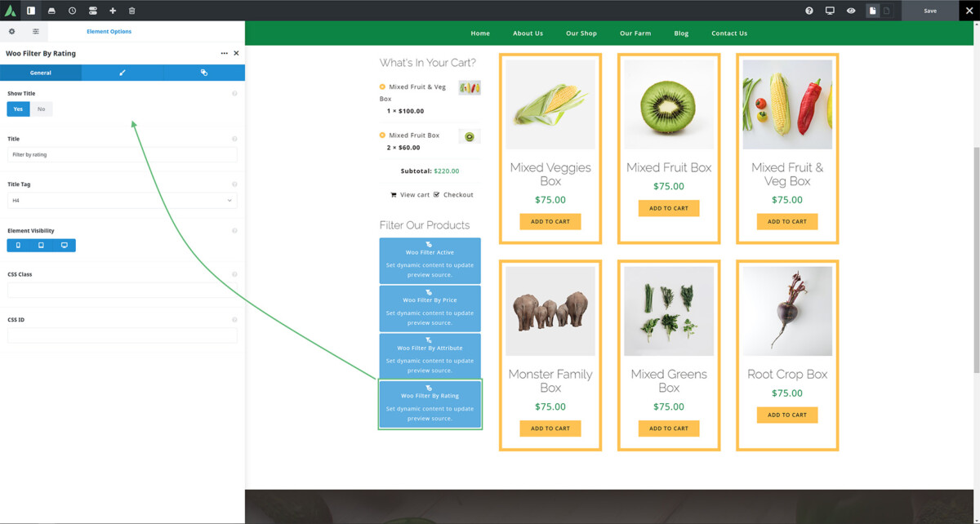The height and width of the screenshot is (524, 980).
Task: Open the Our Shop navigation menu item
Action: click(x=581, y=33)
